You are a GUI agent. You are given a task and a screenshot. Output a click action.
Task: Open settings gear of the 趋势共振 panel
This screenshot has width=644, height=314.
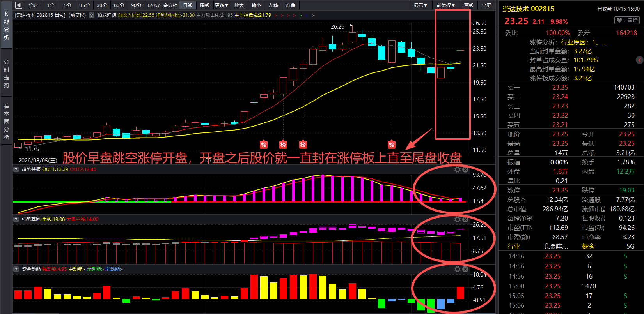458,169
